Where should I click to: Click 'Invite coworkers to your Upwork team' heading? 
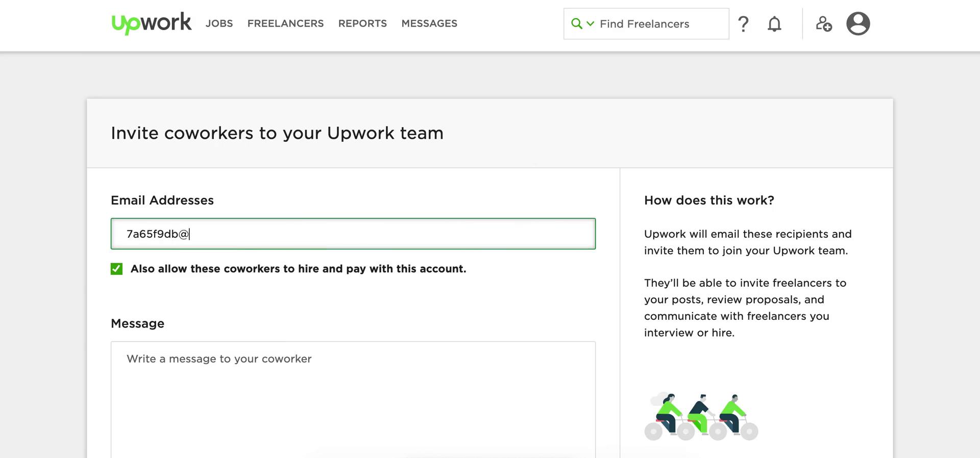point(277,133)
